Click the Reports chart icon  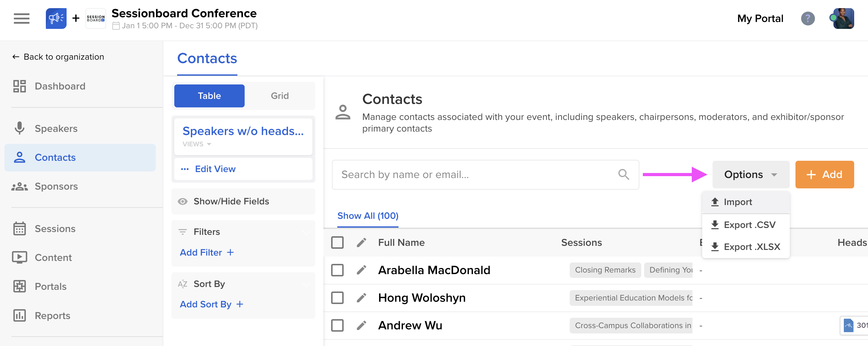click(x=19, y=315)
